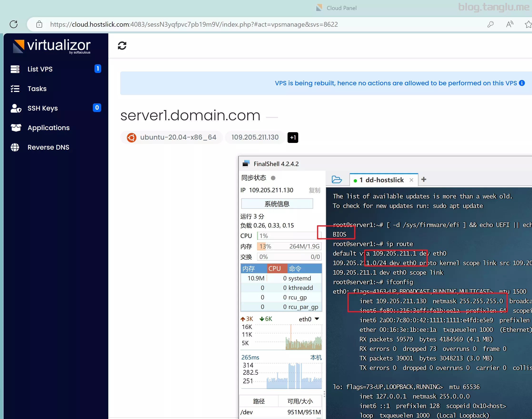Click the SSH Keys count badge 0
This screenshot has width=532, height=419.
[x=97, y=107]
